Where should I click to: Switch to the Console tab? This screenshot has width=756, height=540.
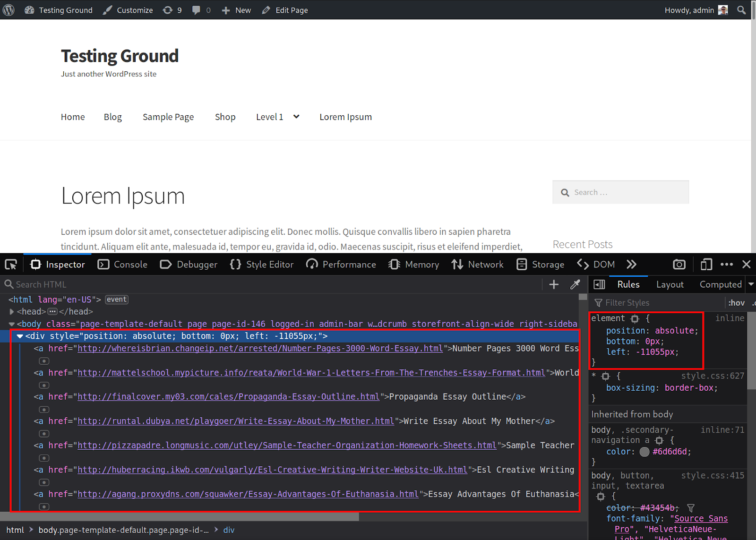pos(123,265)
